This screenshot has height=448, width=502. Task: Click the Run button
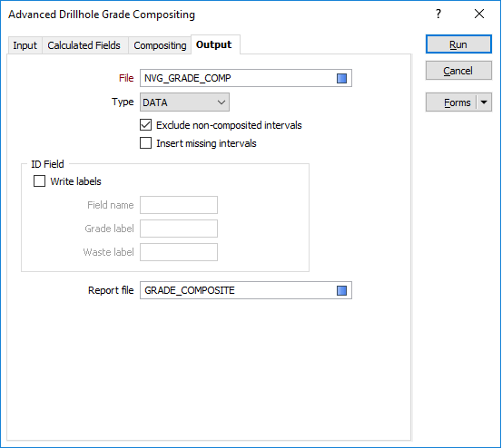(x=458, y=44)
